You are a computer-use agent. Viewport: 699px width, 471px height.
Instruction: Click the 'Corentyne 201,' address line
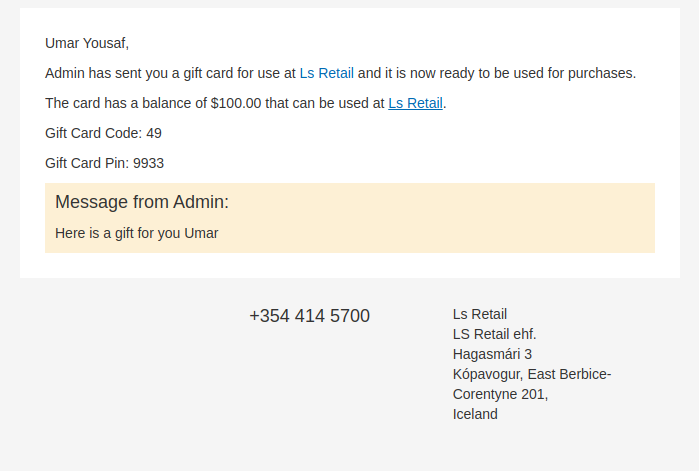(500, 394)
